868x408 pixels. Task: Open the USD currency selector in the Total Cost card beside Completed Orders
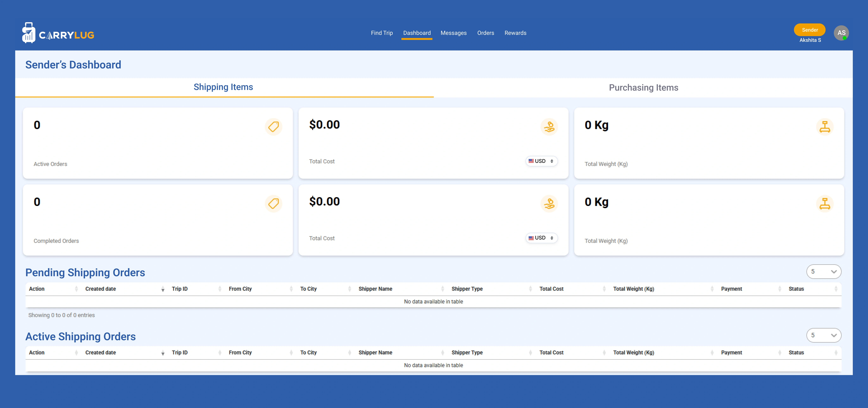[x=541, y=238]
